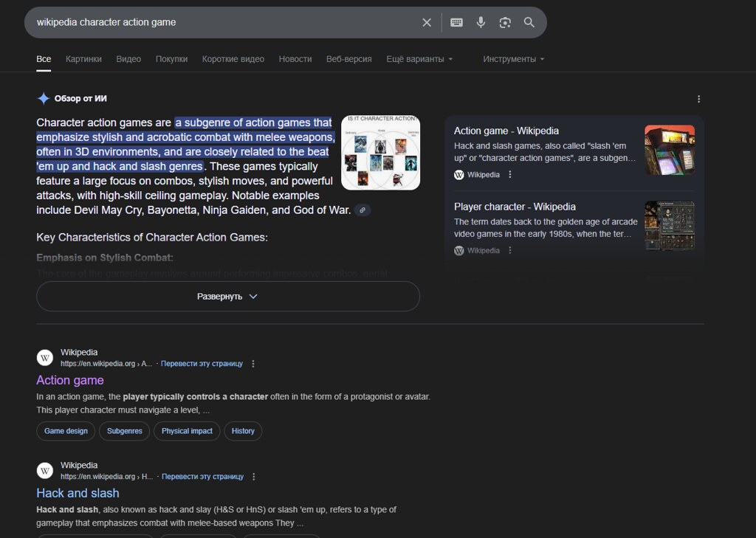Click the en.wikipedia.org URL of Hack and slash result
Viewport: 756px width, 538px height.
pos(106,477)
